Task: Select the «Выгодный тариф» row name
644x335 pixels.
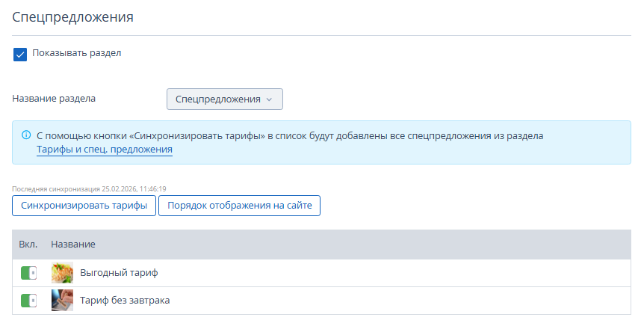Action: [x=119, y=273]
